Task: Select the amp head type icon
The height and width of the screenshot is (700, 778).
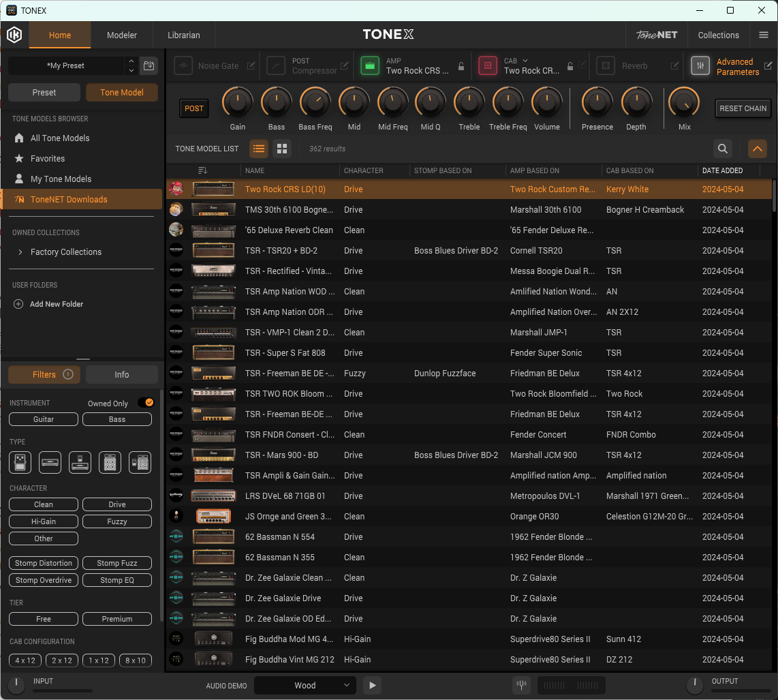Action: (x=50, y=463)
